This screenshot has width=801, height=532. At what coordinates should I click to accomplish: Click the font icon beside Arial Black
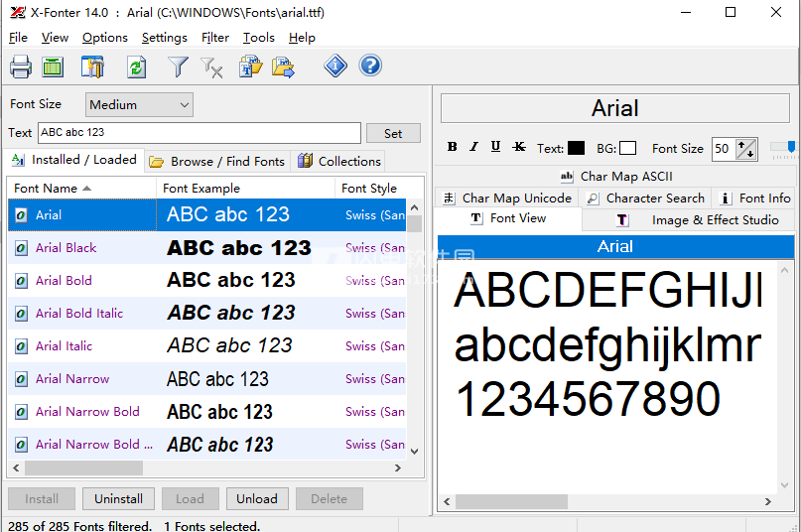(21, 248)
